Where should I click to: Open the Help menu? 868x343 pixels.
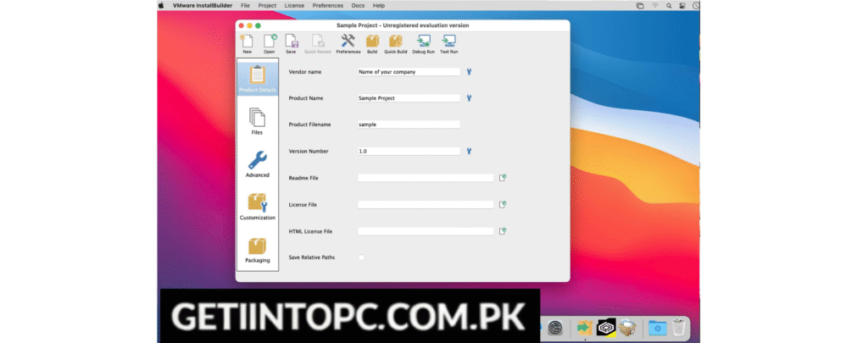pyautogui.click(x=379, y=5)
